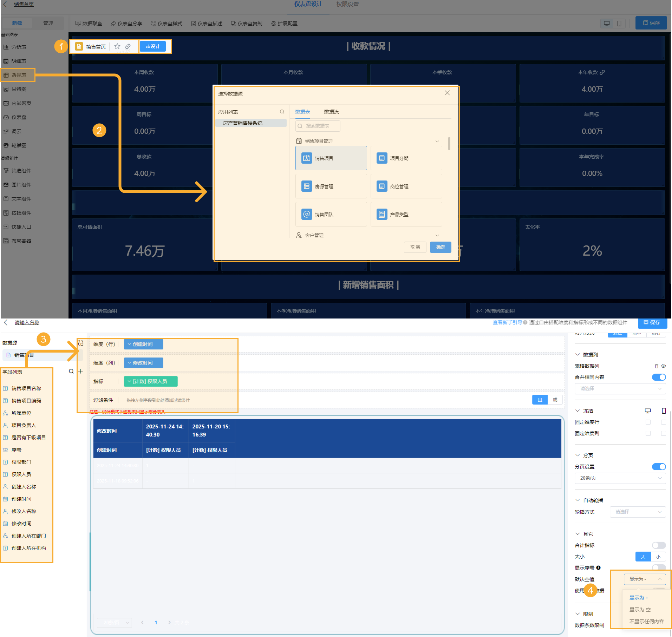Collapse the 销售项目管理 group
This screenshot has height=637, width=672.
click(x=437, y=141)
